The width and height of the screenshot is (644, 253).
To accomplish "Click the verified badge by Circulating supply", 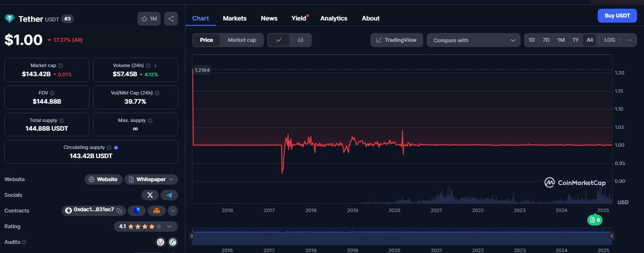I will tap(116, 148).
